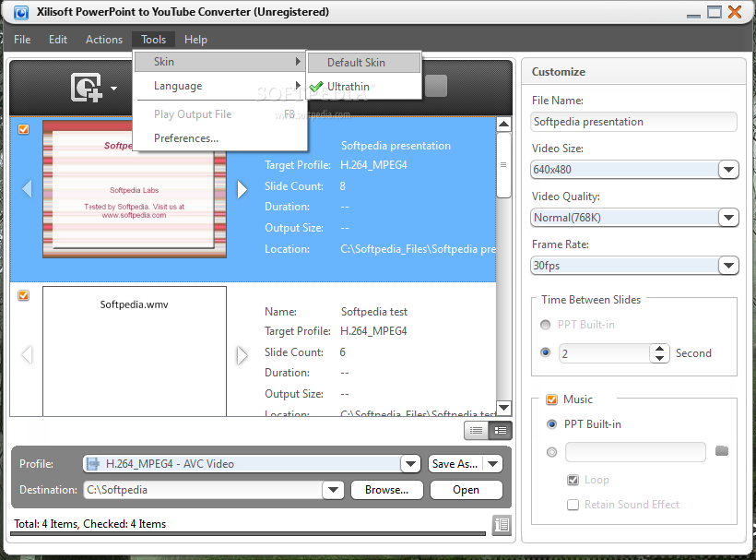Open the Actions menu
Viewport: 756px width, 560px height.
[104, 40]
